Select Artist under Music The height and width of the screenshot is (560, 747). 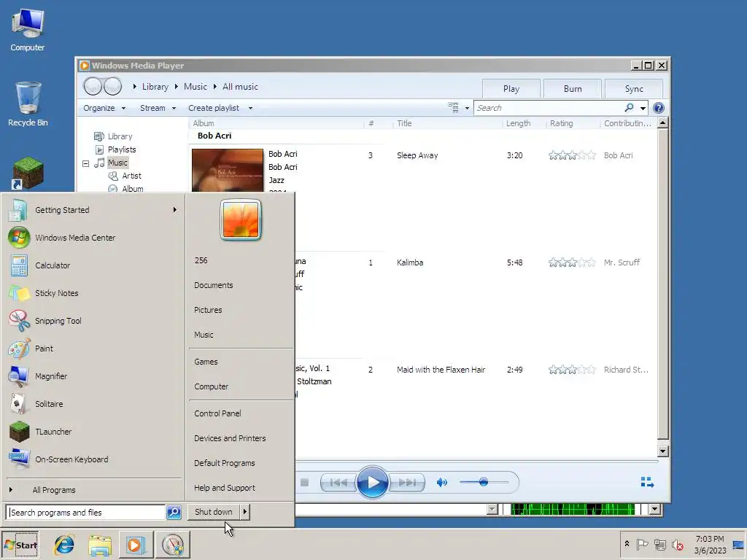pyautogui.click(x=131, y=176)
